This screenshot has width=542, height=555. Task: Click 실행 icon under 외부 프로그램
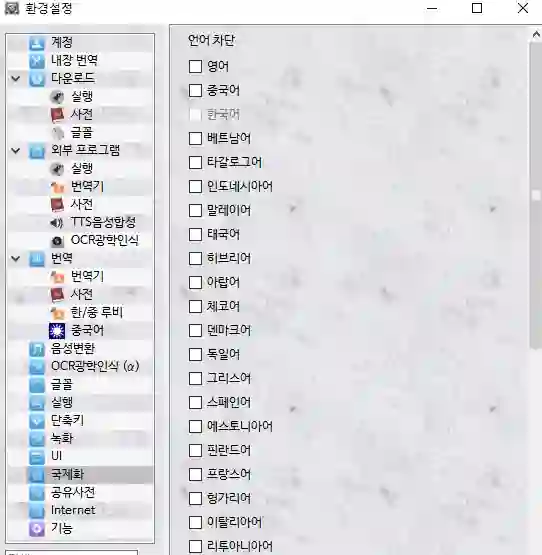[57, 169]
